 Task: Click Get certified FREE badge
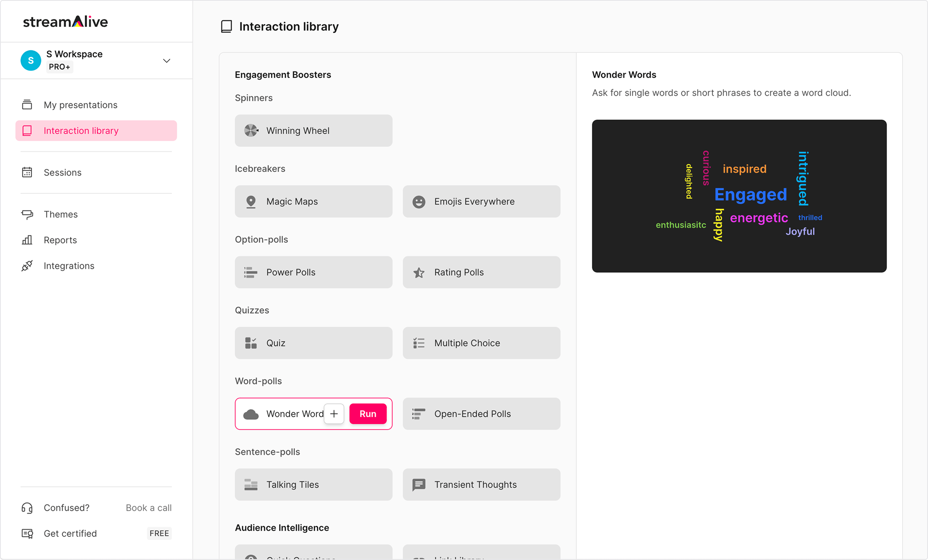coord(159,533)
